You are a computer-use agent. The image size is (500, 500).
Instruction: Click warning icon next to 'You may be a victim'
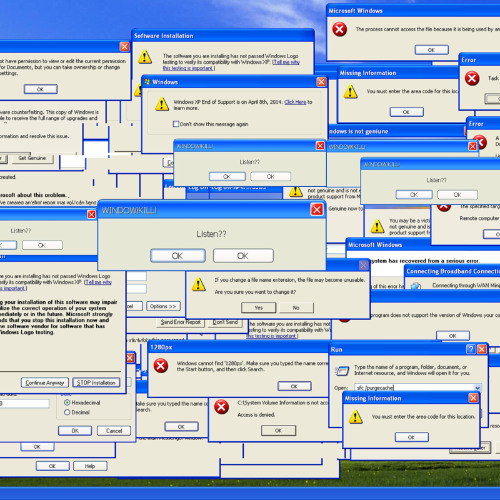click(377, 226)
